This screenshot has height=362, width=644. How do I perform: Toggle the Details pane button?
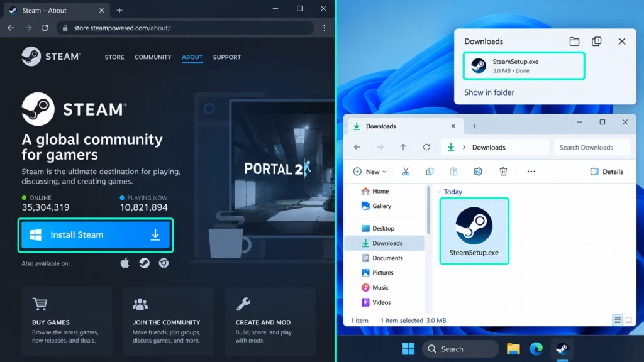click(x=607, y=172)
